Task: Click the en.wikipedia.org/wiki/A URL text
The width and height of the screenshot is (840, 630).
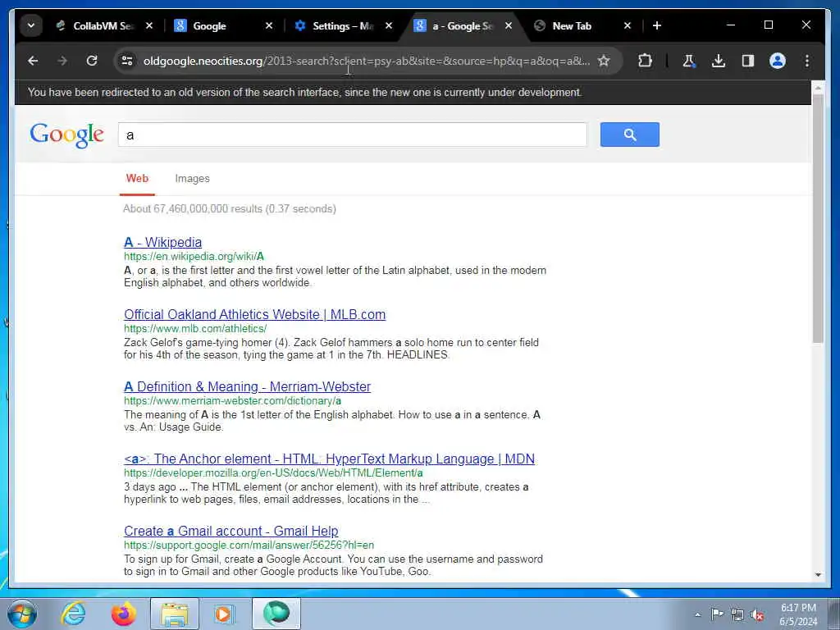Action: pos(194,257)
